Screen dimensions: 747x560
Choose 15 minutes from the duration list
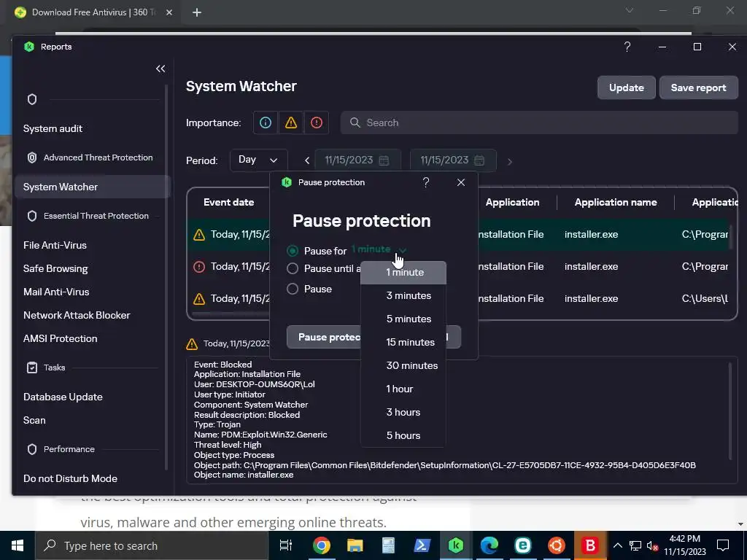[x=403, y=343]
